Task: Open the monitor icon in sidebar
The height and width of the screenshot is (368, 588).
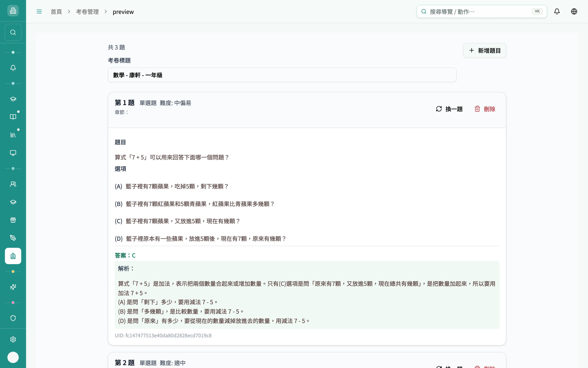Action: (13, 153)
